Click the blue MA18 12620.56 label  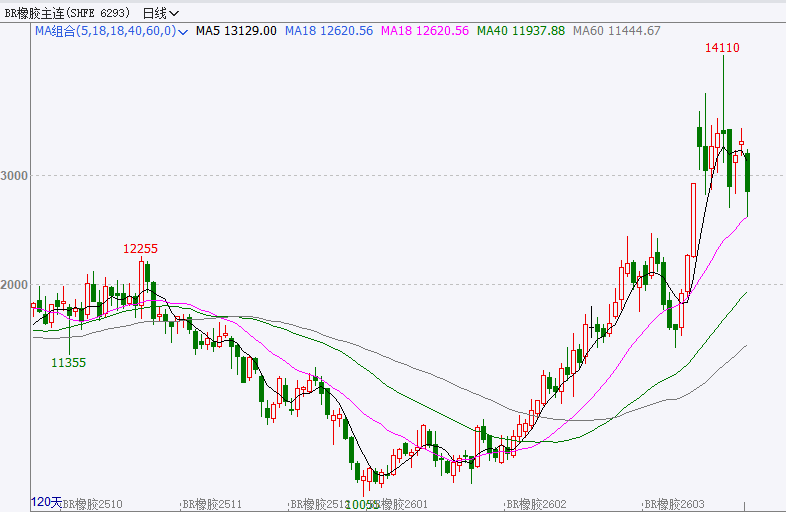pyautogui.click(x=327, y=31)
